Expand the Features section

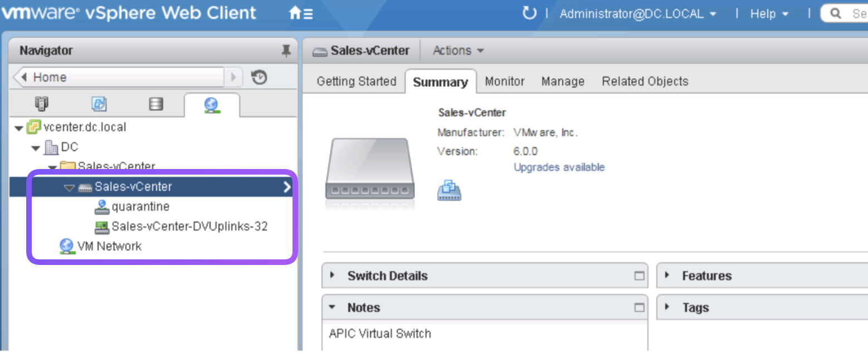[667, 275]
